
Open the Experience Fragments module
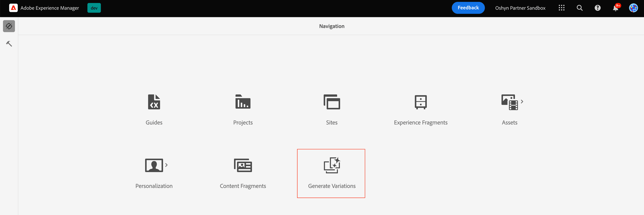[x=421, y=109]
